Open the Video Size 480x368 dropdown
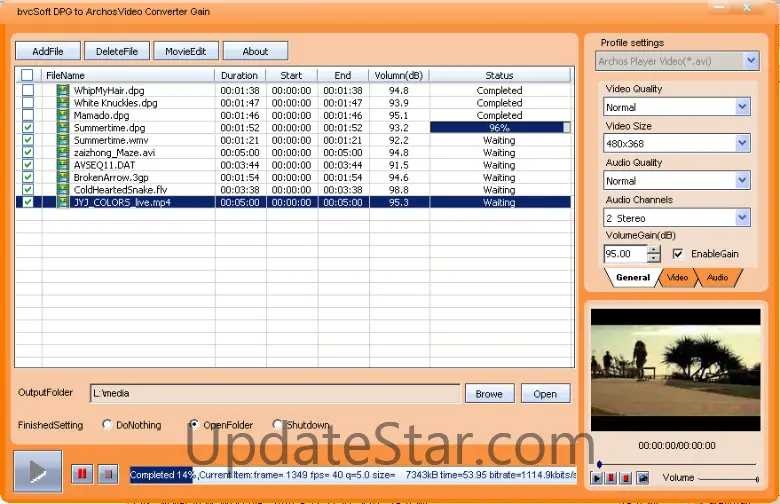 tap(742, 143)
